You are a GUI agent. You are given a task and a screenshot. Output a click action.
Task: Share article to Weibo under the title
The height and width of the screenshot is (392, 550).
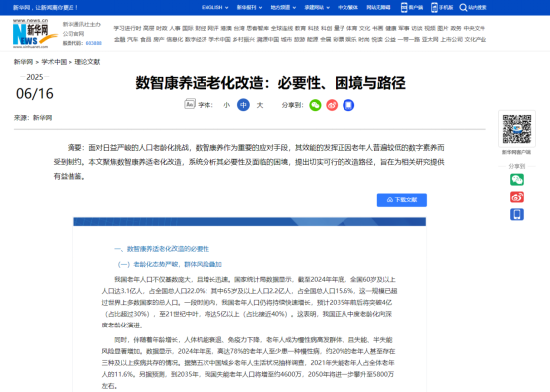332,105
